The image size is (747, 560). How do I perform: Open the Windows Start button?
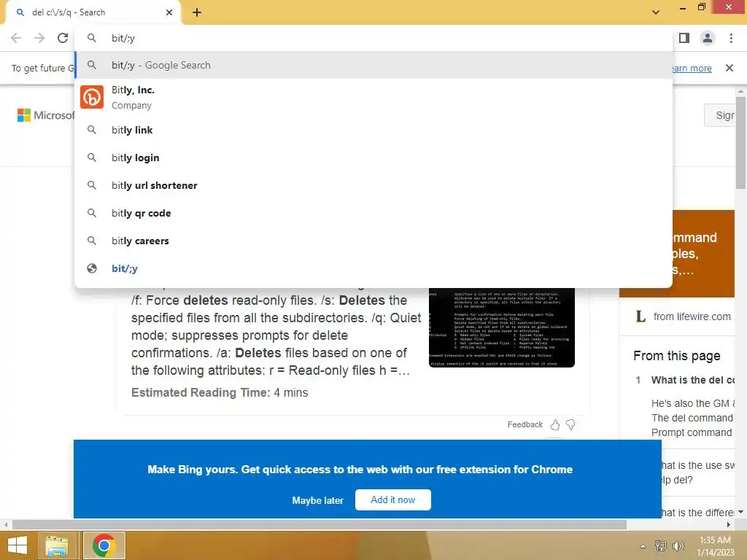(x=18, y=545)
